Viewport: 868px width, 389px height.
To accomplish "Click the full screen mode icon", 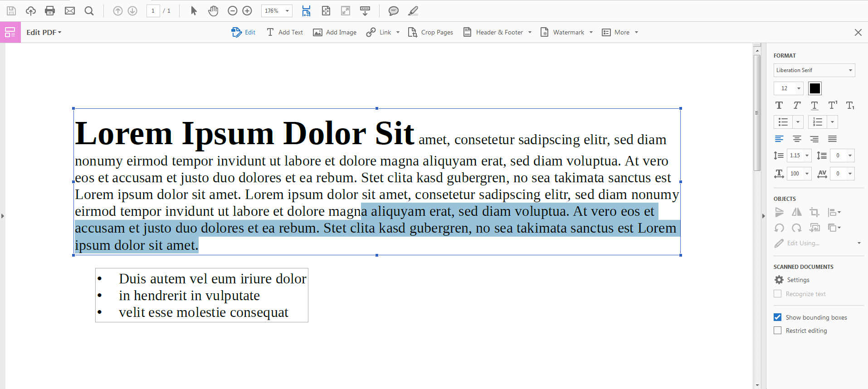I will 346,11.
